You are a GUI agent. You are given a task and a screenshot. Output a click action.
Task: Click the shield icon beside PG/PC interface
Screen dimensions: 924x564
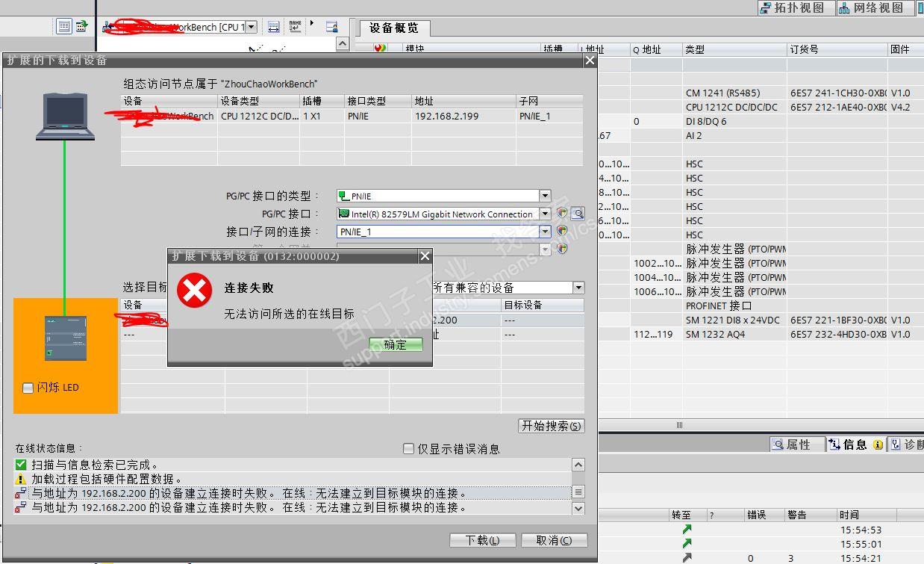tap(562, 214)
